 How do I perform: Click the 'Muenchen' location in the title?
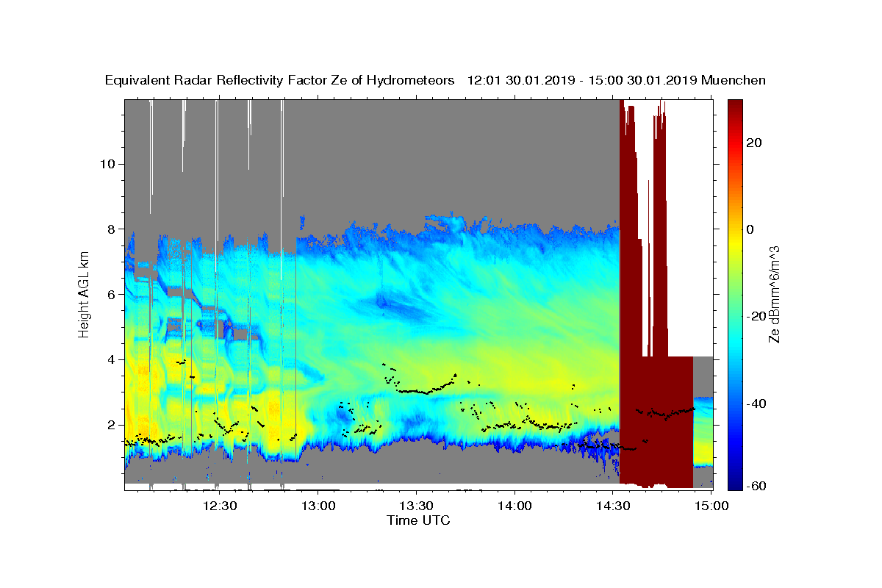[734, 80]
